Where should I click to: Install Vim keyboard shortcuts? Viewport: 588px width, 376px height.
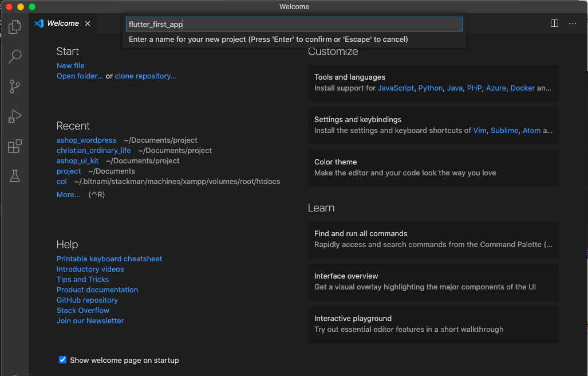[x=480, y=130]
